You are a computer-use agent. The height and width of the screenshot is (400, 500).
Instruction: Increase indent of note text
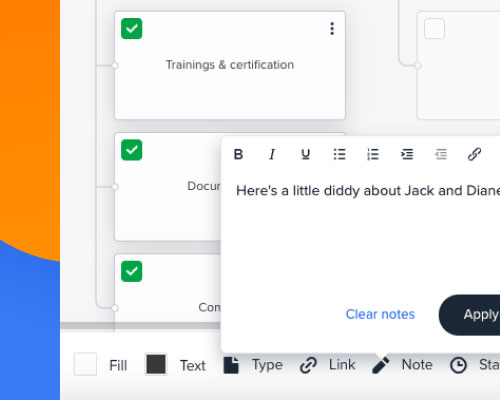coord(407,154)
